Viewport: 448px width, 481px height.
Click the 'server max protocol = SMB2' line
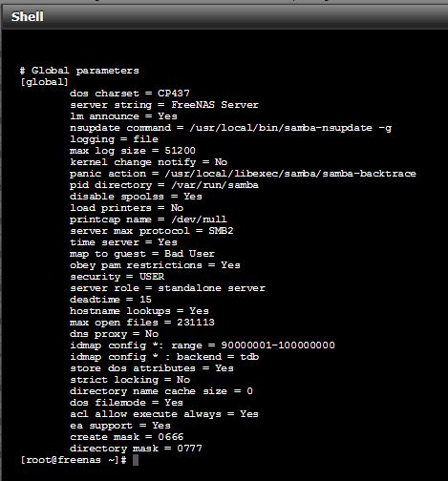click(152, 231)
